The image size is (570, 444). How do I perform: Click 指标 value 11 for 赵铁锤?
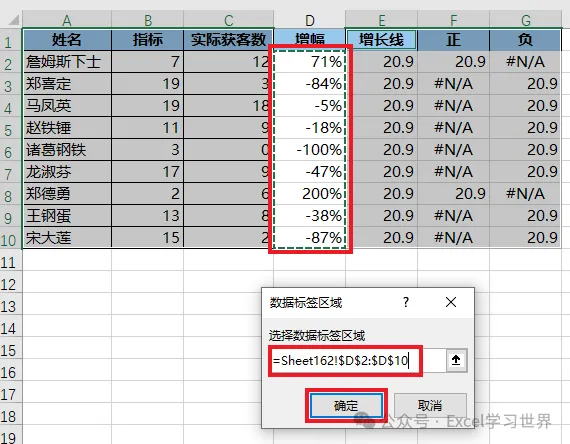(x=148, y=128)
